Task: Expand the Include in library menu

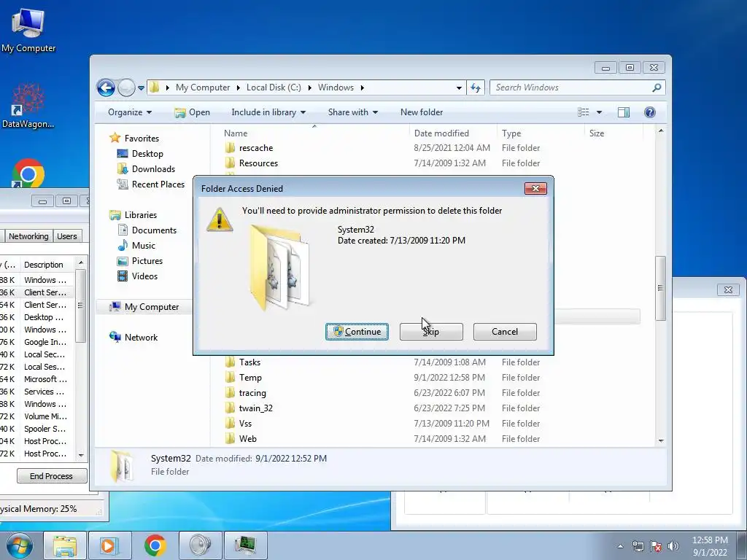Action: 268,112
